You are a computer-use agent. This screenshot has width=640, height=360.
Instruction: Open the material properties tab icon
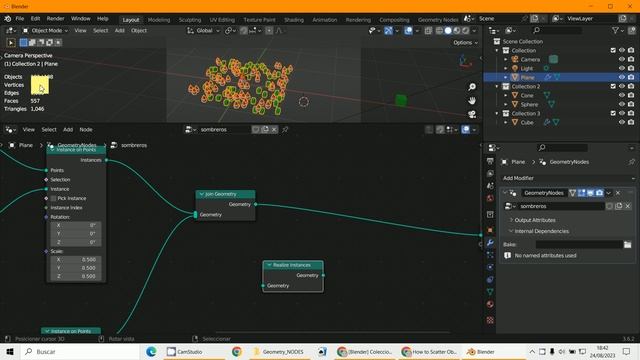pyautogui.click(x=490, y=304)
